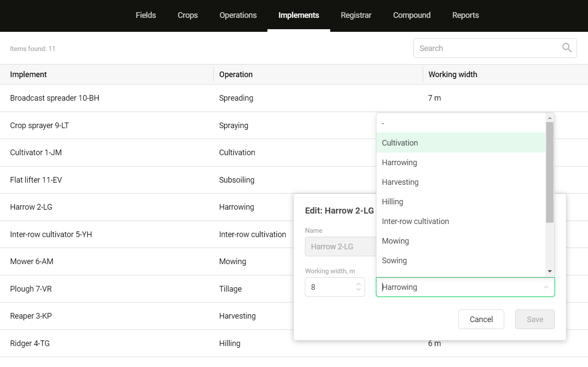Click the Save button
Screen dimensions: 588x367
click(x=535, y=319)
